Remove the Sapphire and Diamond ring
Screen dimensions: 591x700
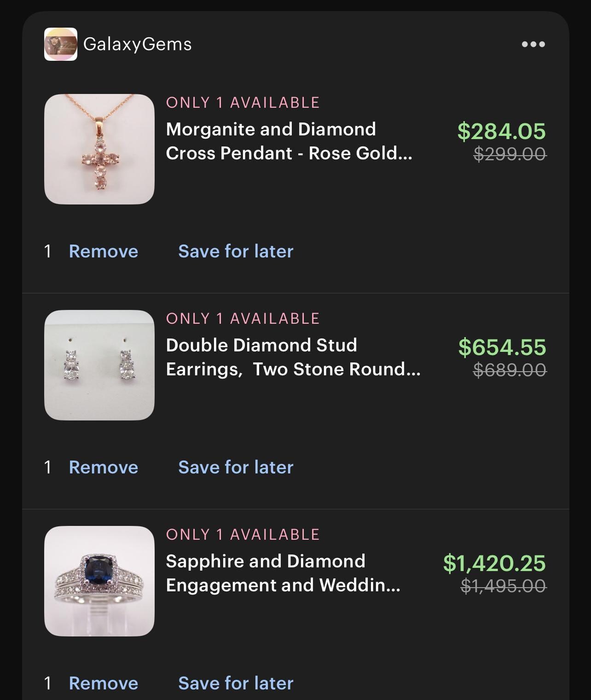104,683
